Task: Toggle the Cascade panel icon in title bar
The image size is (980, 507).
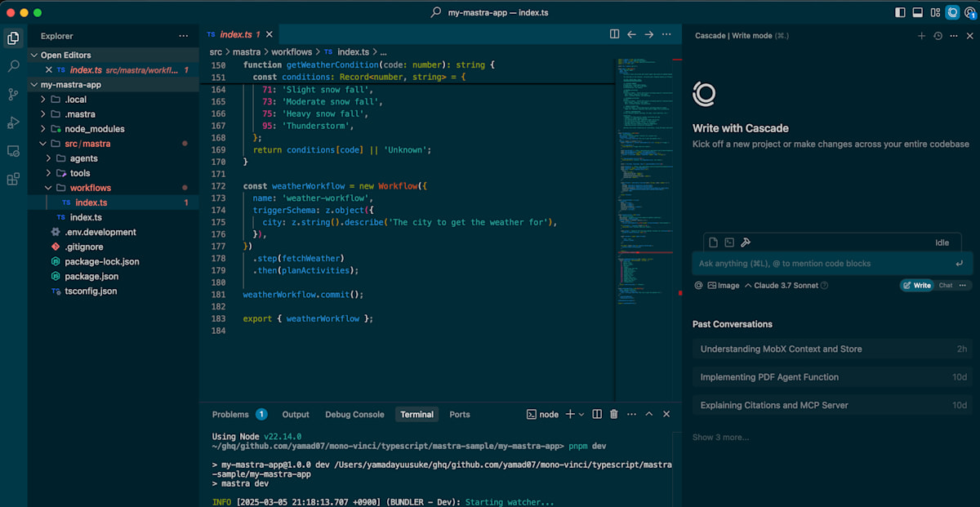Action: 952,12
